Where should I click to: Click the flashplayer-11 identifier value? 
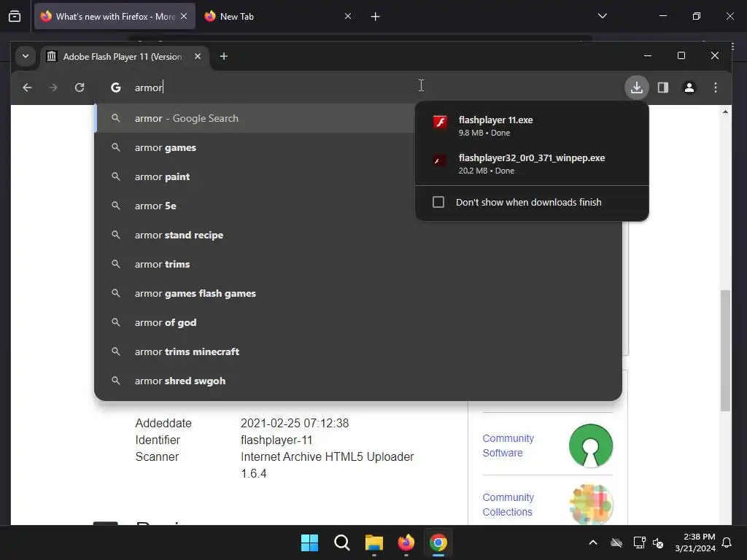[x=276, y=440]
